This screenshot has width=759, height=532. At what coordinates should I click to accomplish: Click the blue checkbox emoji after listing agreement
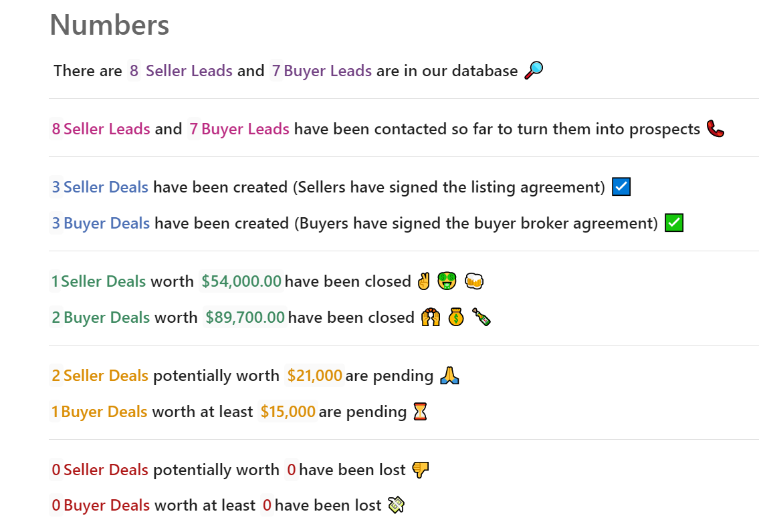point(621,186)
